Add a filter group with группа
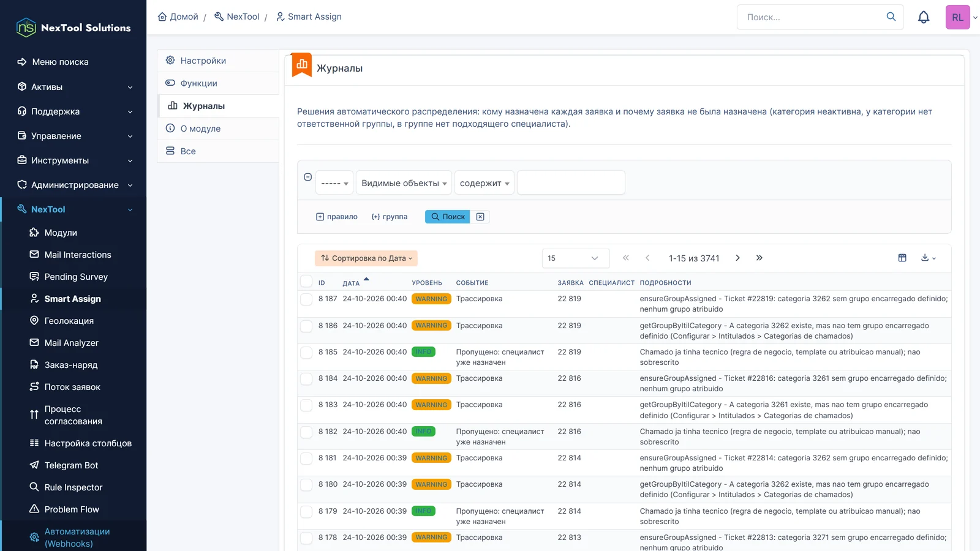This screenshot has width=980, height=551. [390, 217]
